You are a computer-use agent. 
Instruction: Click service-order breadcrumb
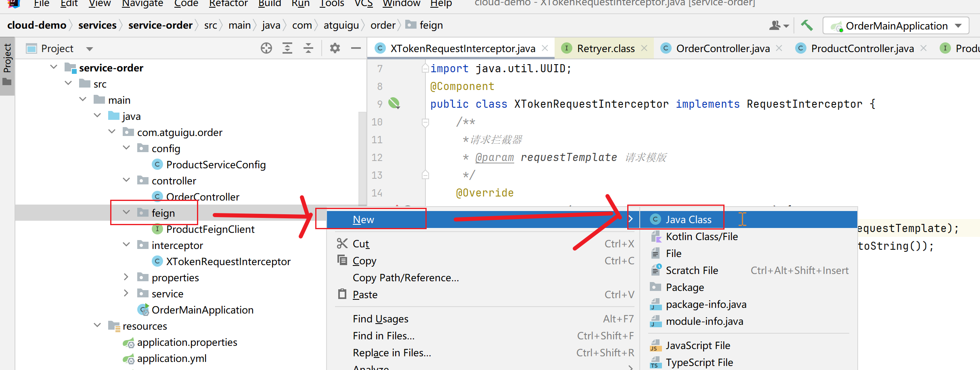160,25
